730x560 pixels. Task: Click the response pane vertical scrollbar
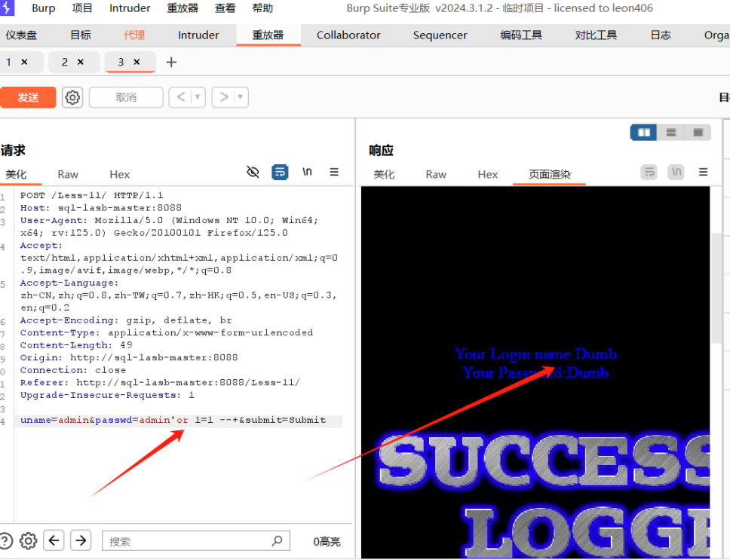(716, 289)
